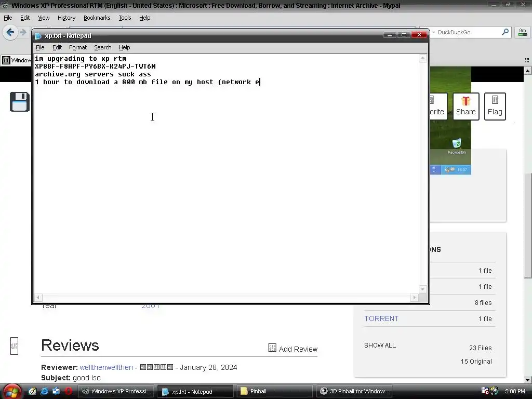Click the partially hidden Favorite button
Viewport: 532px width, 399px height.
438,106
